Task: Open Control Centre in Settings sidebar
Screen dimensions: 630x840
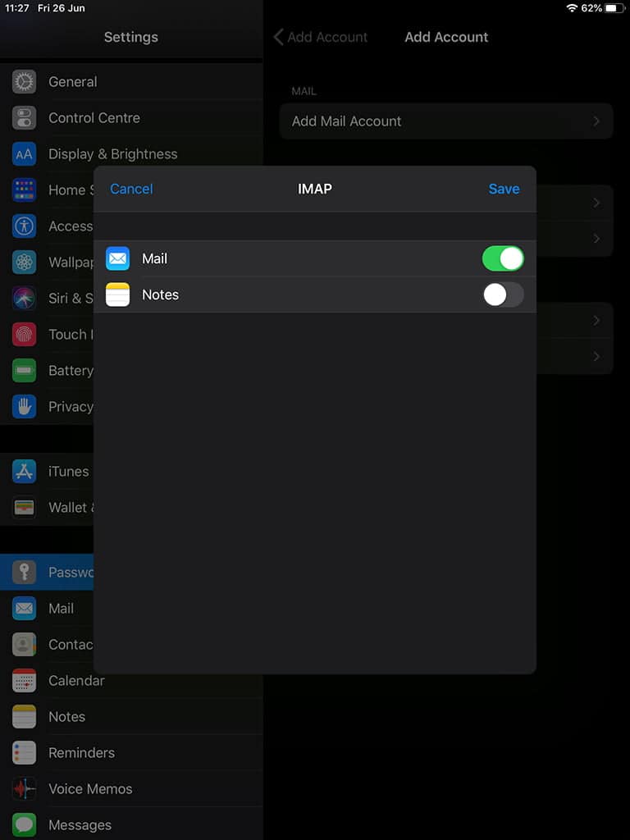Action: point(131,118)
